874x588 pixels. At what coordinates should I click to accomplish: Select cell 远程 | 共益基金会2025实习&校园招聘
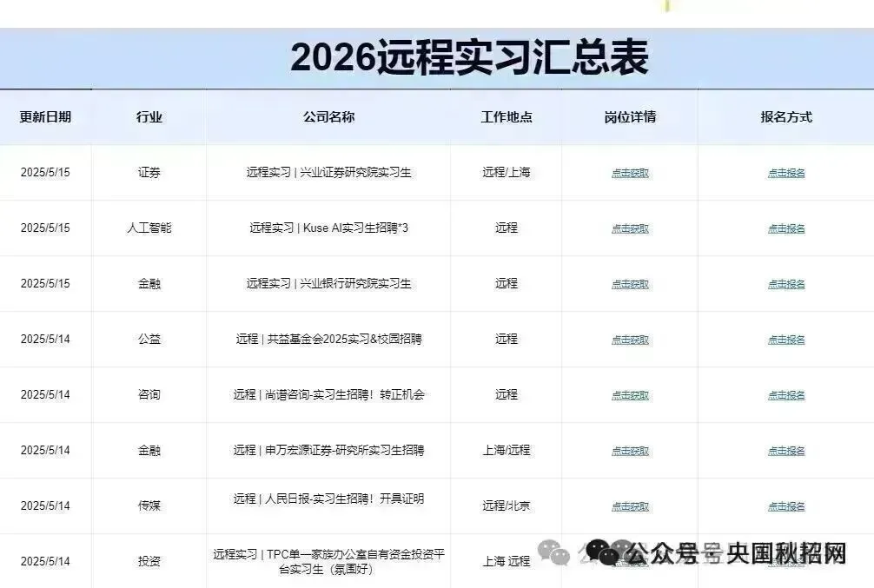[x=328, y=339]
